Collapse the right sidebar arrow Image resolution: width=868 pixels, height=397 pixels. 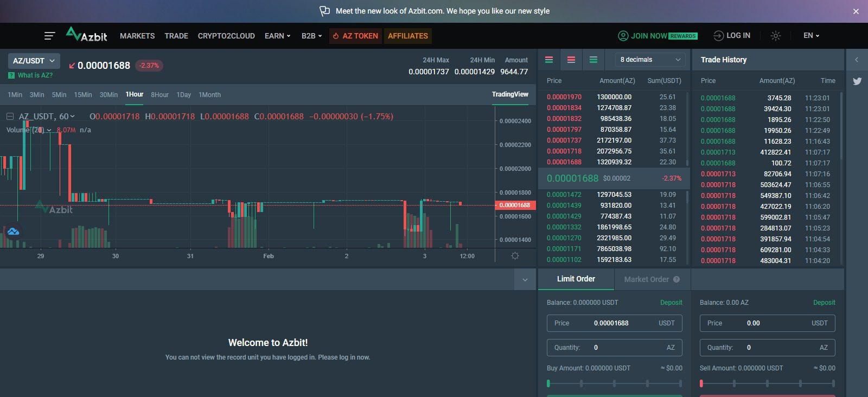(x=857, y=60)
